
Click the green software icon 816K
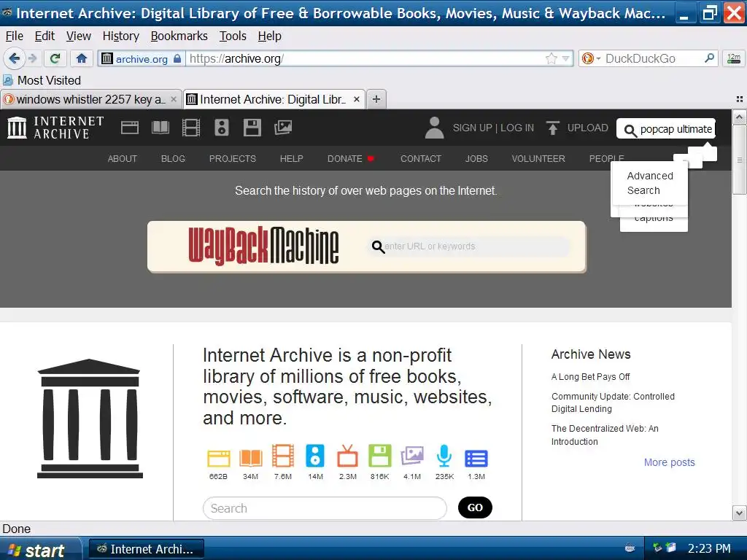379,456
